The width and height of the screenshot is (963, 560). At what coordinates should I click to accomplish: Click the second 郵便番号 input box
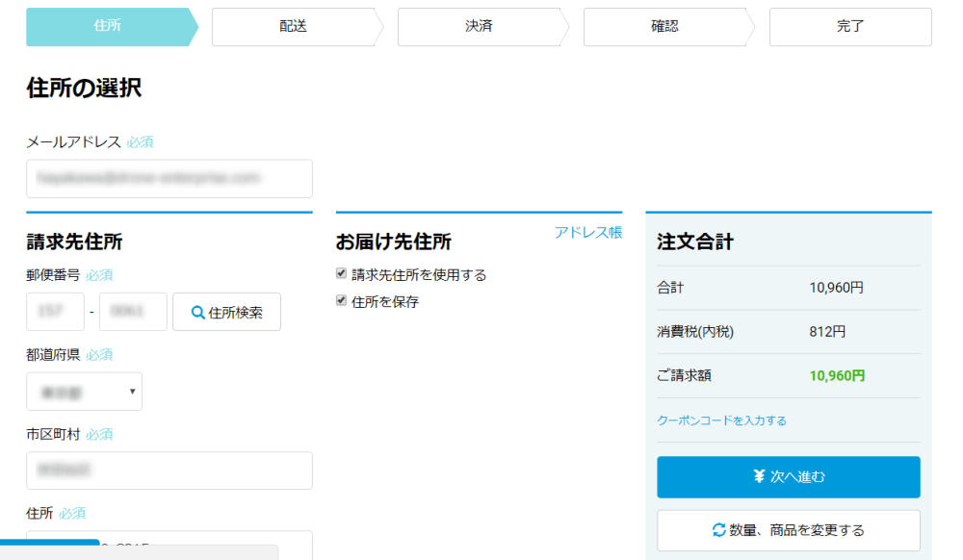pos(133,312)
